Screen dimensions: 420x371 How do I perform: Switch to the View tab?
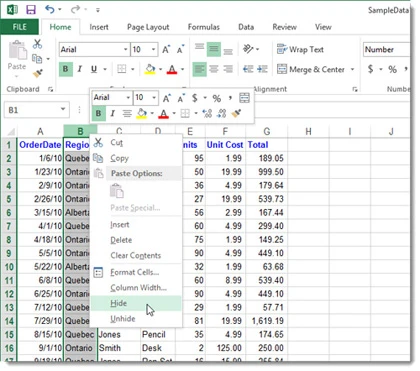tap(323, 27)
